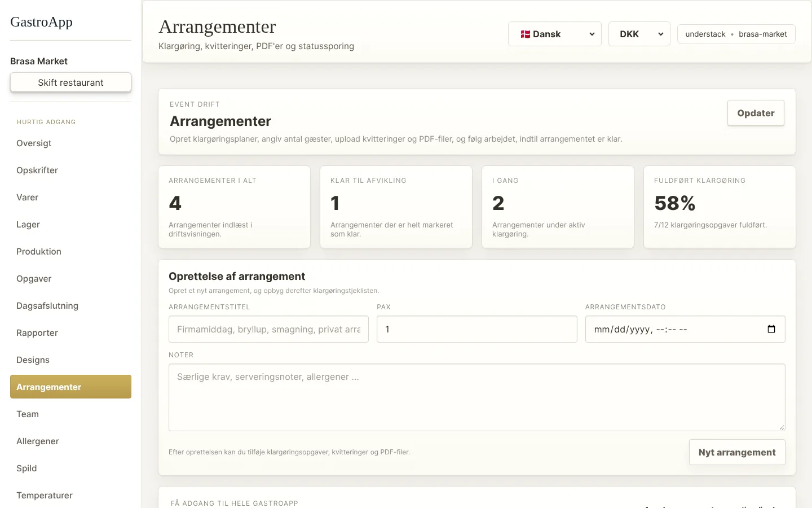Click the Fuldført klargøring 58% card
812x508 pixels.
coord(720,207)
